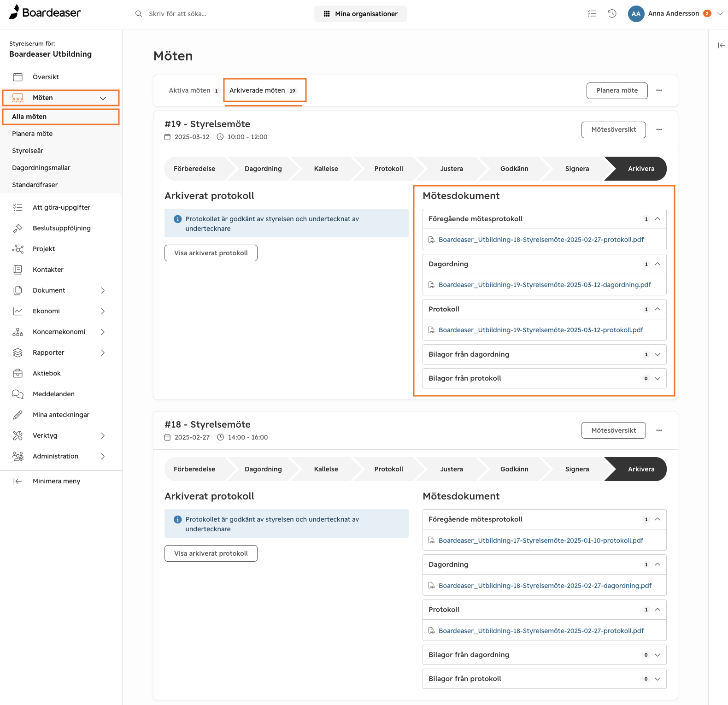This screenshot has width=728, height=705.
Task: Open Mina anteckningar in sidebar
Action: tap(61, 415)
